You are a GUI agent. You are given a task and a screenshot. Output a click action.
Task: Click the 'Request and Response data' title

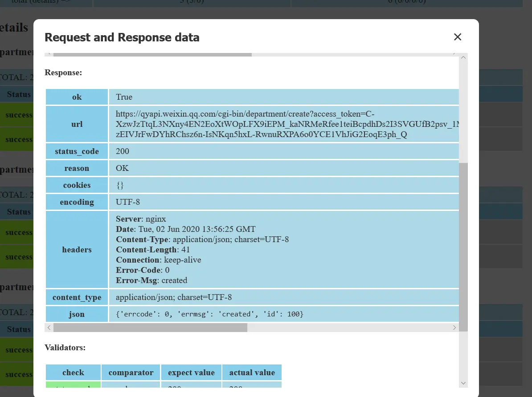pos(122,37)
